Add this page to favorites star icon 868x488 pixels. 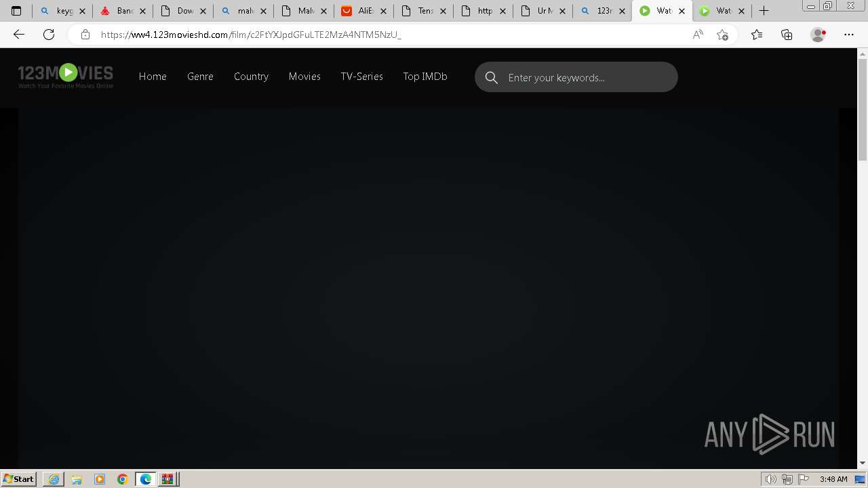(722, 35)
